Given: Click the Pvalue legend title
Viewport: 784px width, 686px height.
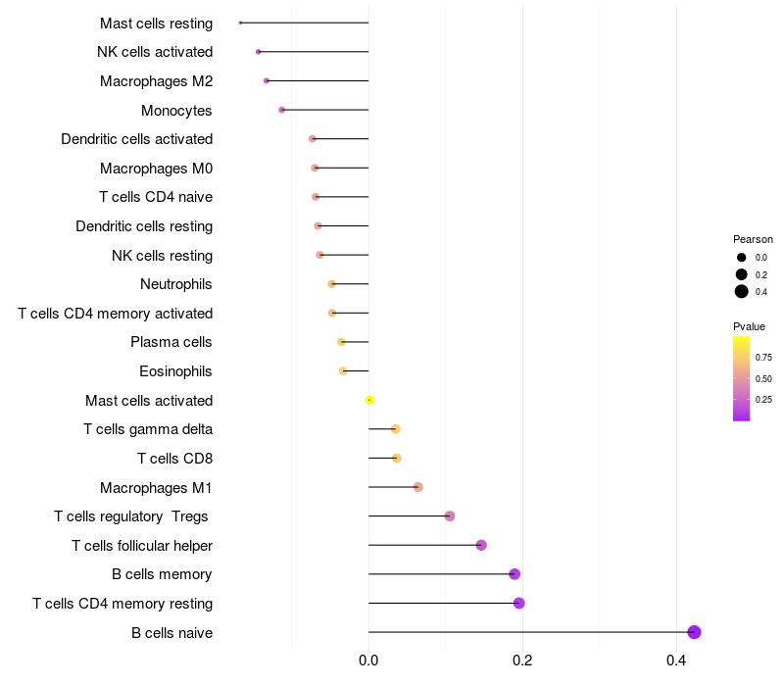Looking at the screenshot, I should [749, 326].
